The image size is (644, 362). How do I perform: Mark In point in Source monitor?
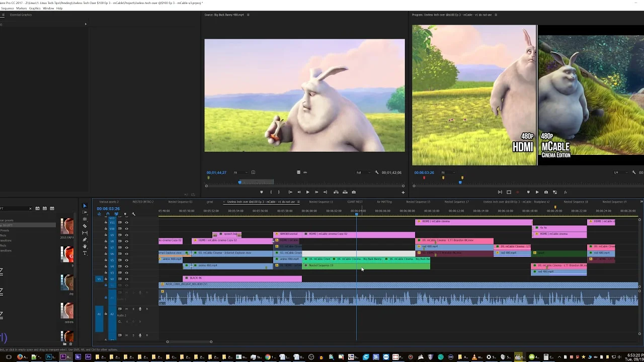point(271,192)
